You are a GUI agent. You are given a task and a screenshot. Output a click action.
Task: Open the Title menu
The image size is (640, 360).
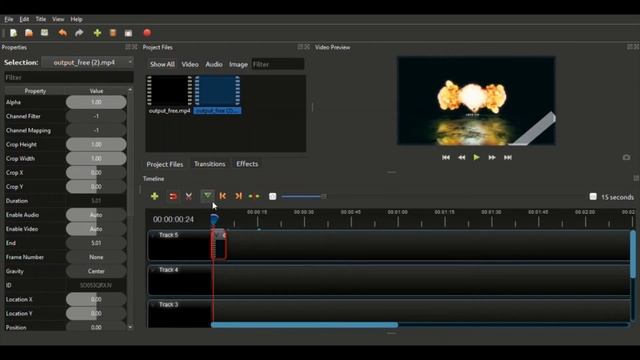[41, 19]
